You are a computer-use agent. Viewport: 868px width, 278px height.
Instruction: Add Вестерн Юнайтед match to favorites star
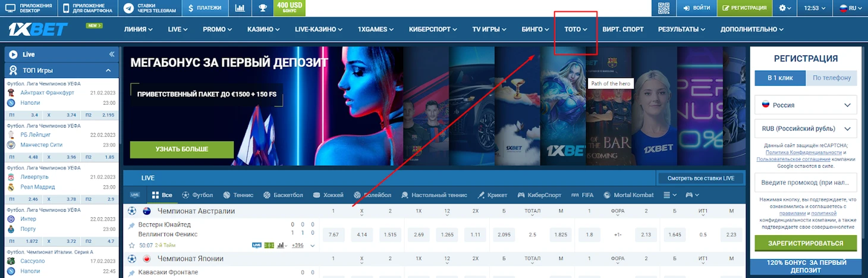[x=131, y=245]
